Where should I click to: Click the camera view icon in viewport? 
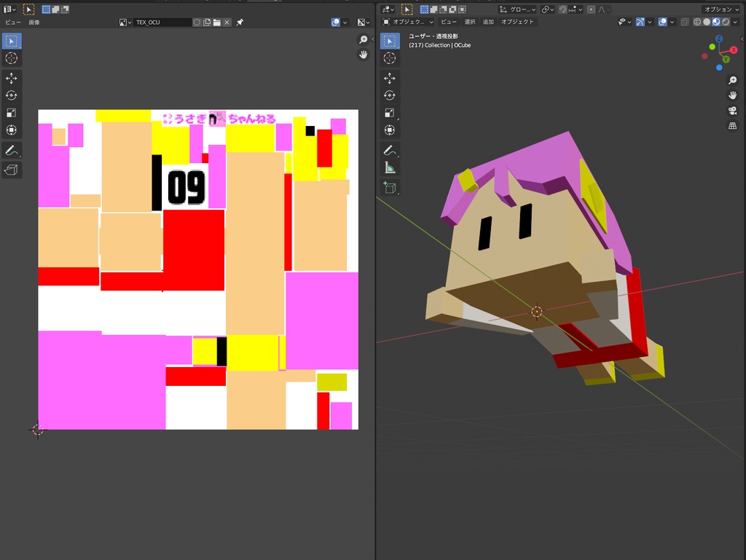pos(732,111)
